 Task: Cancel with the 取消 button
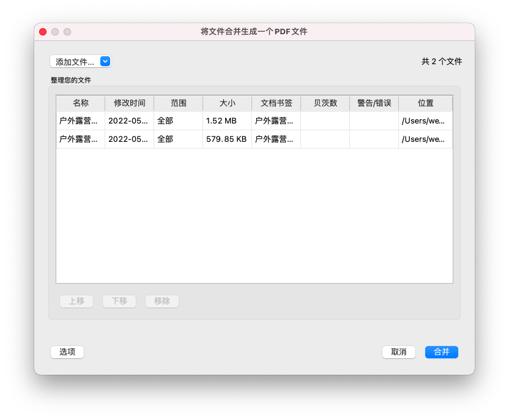click(399, 352)
